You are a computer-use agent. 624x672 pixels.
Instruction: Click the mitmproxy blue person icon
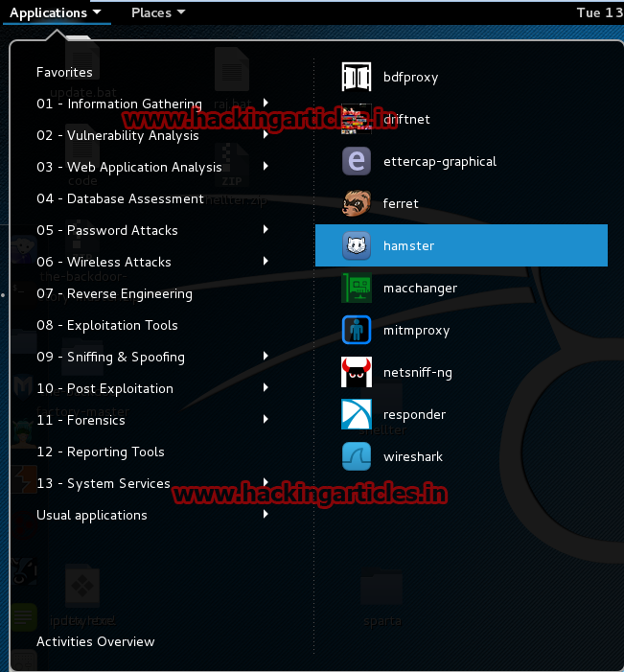pyautogui.click(x=357, y=330)
